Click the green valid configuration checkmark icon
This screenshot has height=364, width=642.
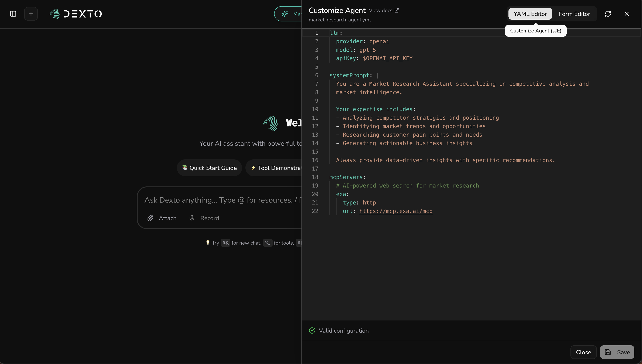tap(312, 330)
